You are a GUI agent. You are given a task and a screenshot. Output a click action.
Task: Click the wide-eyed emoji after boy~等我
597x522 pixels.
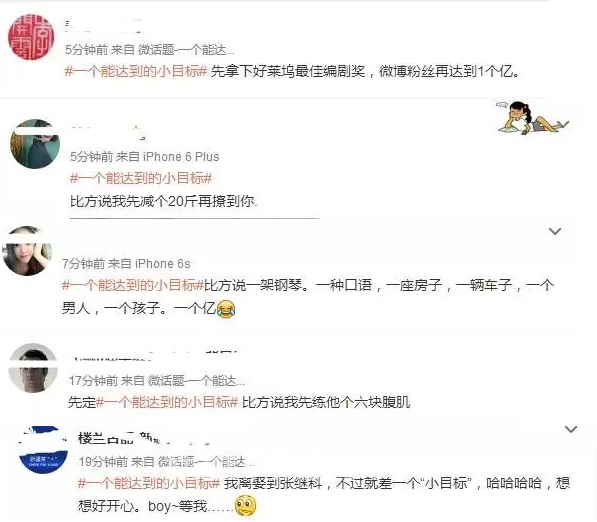click(x=246, y=506)
